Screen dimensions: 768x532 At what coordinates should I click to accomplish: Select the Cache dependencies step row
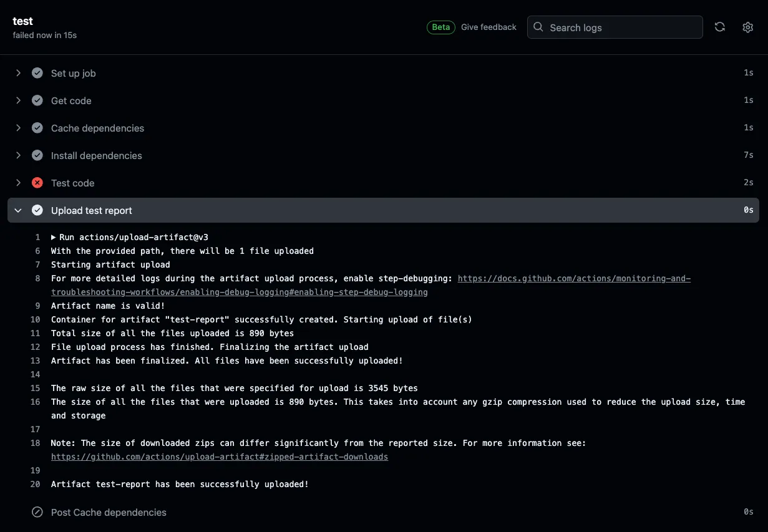tap(97, 128)
